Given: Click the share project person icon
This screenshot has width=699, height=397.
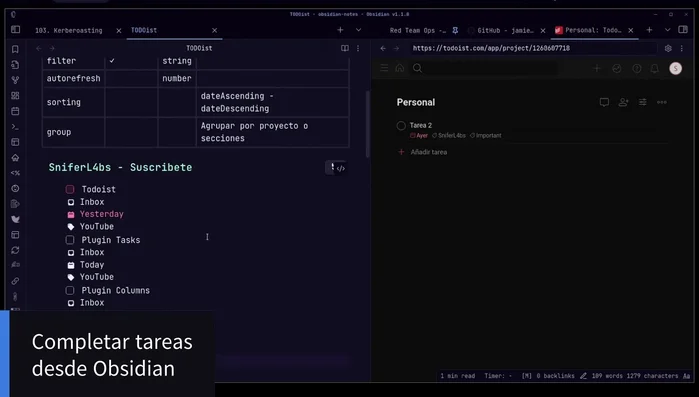Looking at the screenshot, I should click(x=623, y=102).
